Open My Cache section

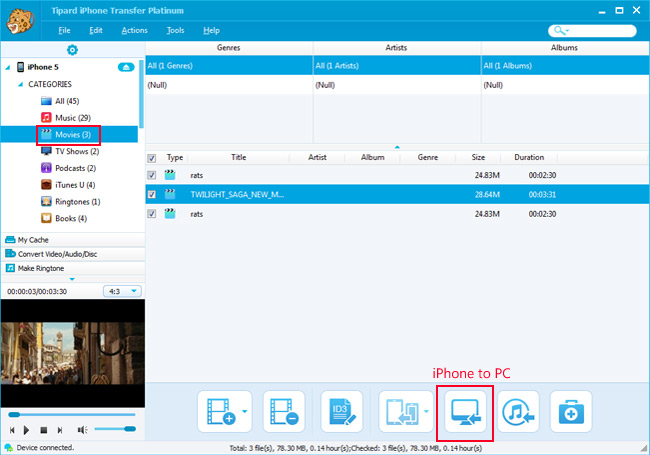click(x=73, y=240)
